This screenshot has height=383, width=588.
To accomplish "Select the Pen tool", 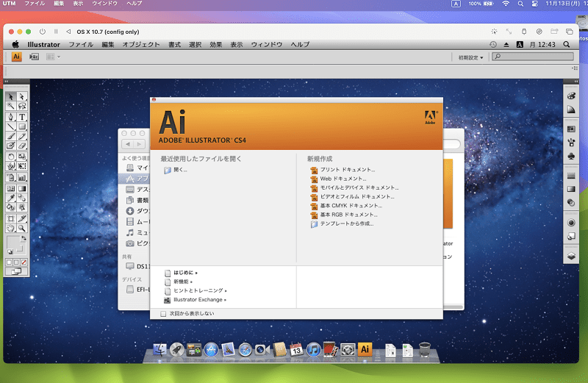I will [x=11, y=117].
